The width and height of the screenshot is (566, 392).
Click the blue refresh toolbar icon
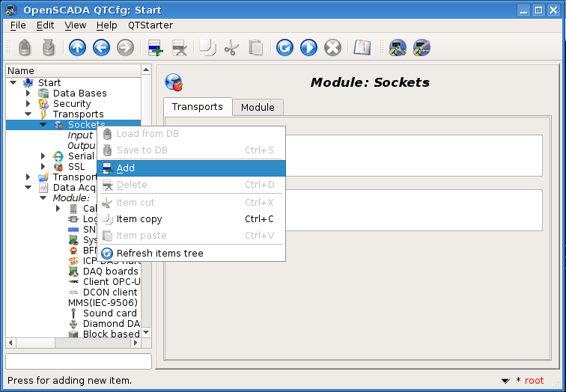click(x=284, y=48)
